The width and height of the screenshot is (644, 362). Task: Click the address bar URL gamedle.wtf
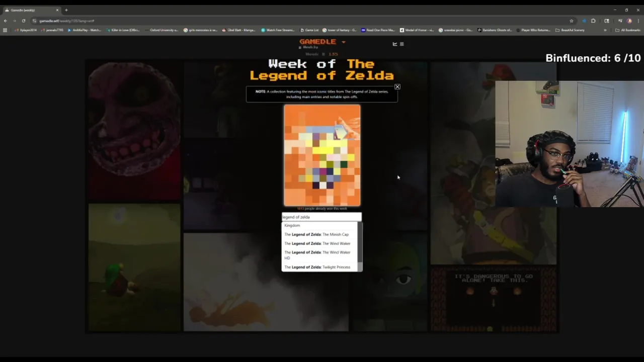(67, 21)
